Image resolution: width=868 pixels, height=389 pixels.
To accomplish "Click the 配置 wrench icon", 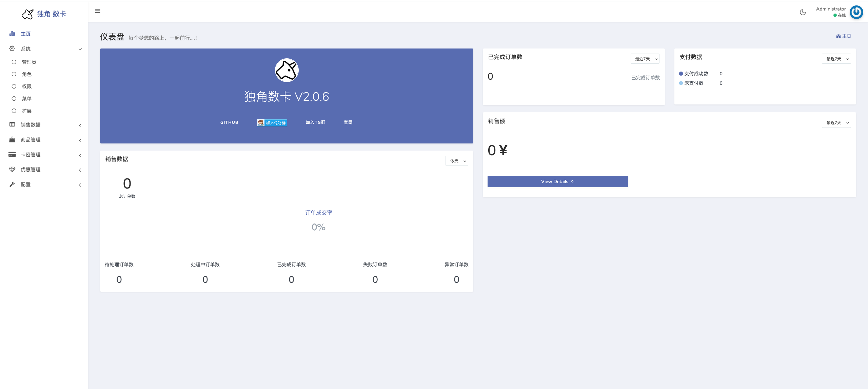I will [x=12, y=184].
